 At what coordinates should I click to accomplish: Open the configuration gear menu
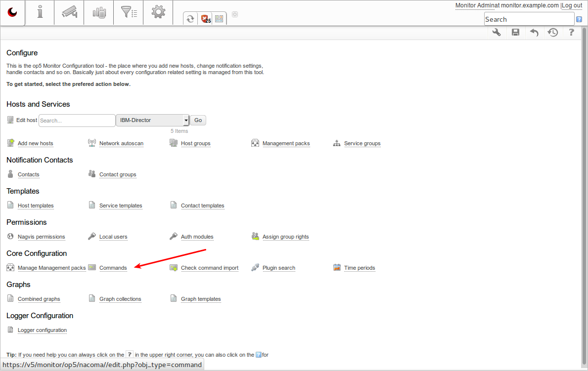click(158, 12)
